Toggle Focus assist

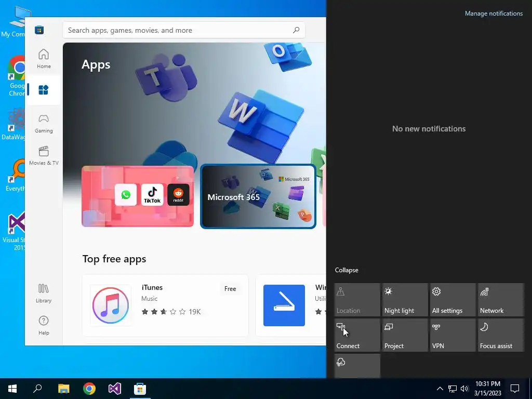[x=501, y=335]
